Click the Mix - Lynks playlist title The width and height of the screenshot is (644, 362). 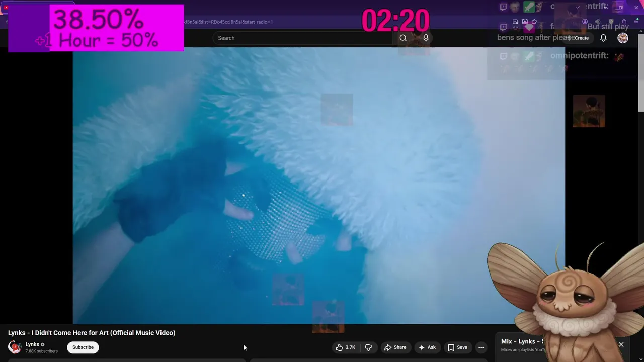coord(522,341)
